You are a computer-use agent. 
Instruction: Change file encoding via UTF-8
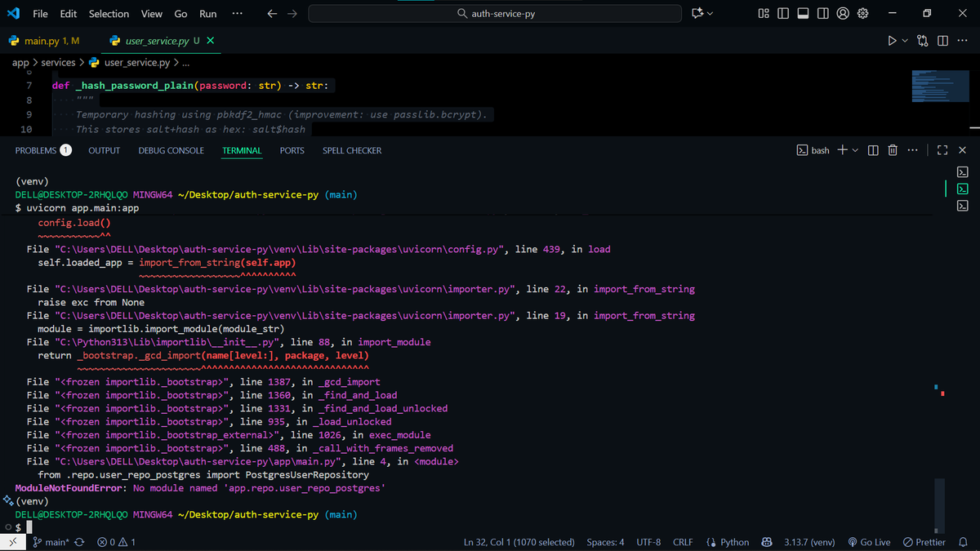648,542
